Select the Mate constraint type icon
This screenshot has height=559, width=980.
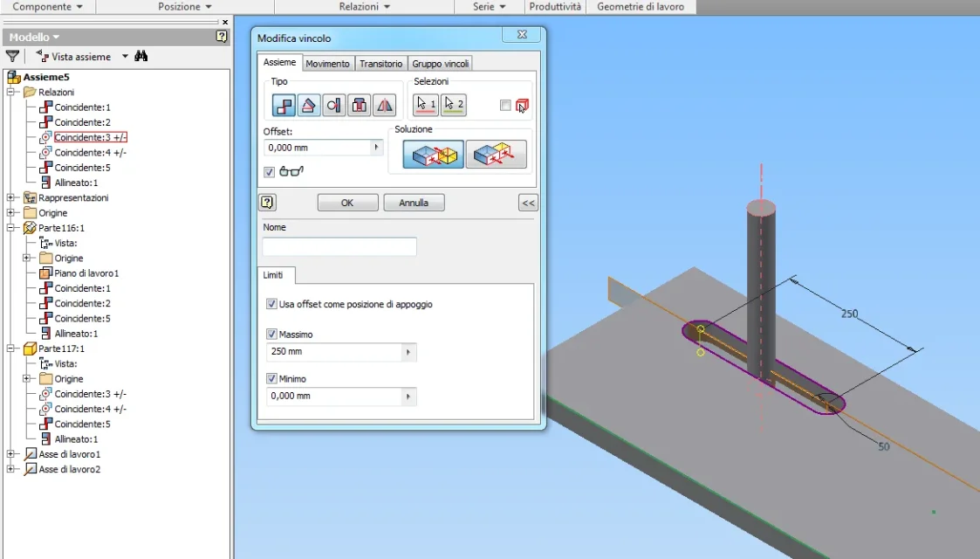[x=284, y=105]
